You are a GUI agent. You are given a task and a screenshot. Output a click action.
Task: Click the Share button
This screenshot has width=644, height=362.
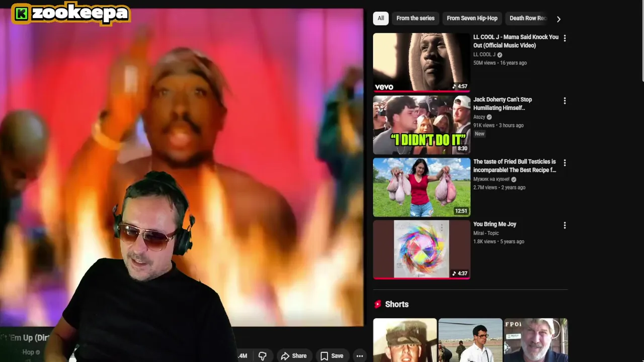[x=294, y=356]
